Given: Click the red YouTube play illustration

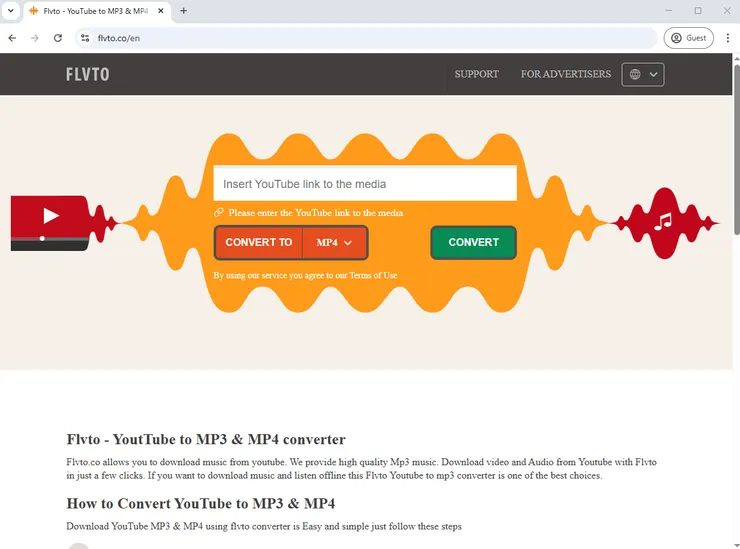Looking at the screenshot, I should pyautogui.click(x=50, y=223).
